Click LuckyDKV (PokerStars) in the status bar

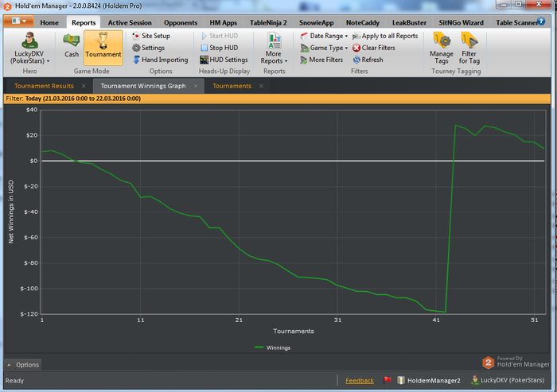pos(508,380)
